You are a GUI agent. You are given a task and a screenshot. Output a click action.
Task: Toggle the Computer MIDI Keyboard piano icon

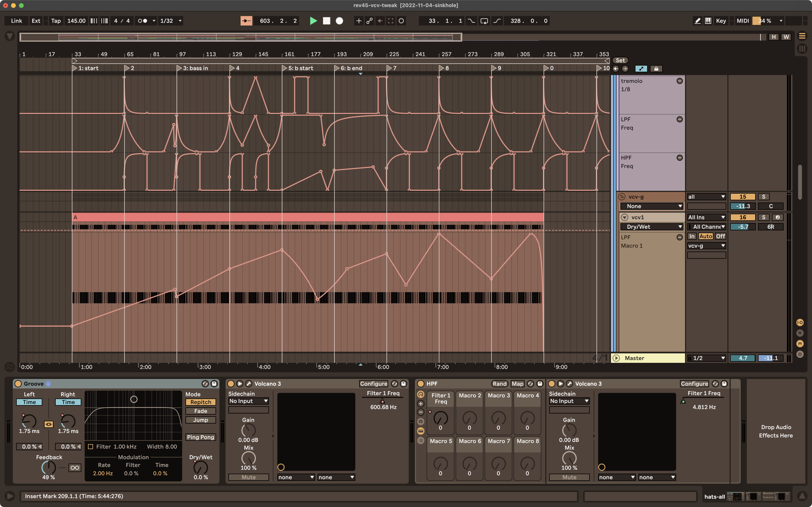coord(708,21)
